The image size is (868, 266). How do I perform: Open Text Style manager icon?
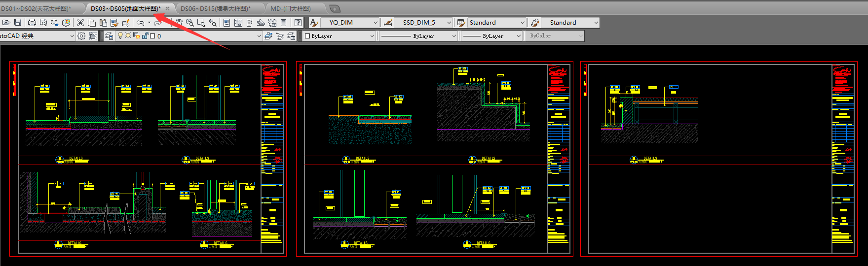click(314, 23)
